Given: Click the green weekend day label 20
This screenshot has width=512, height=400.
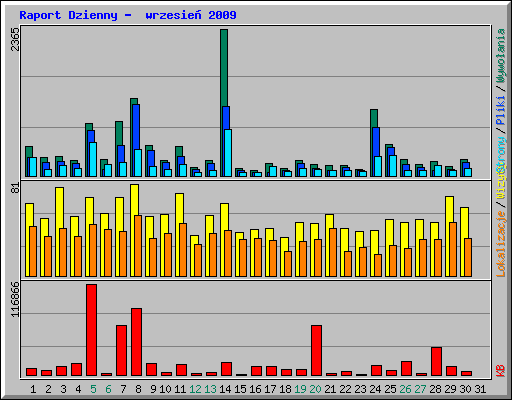Looking at the screenshot, I should [x=315, y=389].
